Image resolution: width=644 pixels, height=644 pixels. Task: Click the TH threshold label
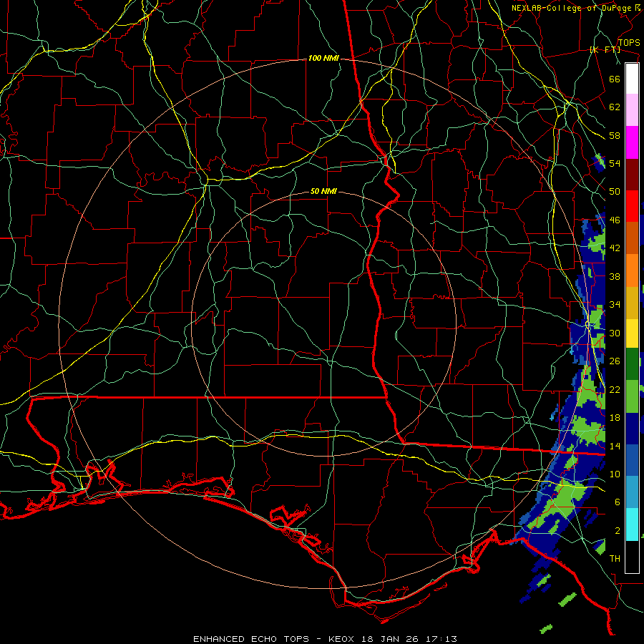[x=615, y=559]
